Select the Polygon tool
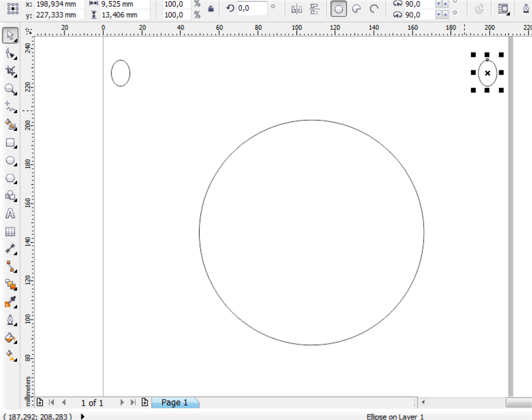The height and width of the screenshot is (420, 532). 9,178
